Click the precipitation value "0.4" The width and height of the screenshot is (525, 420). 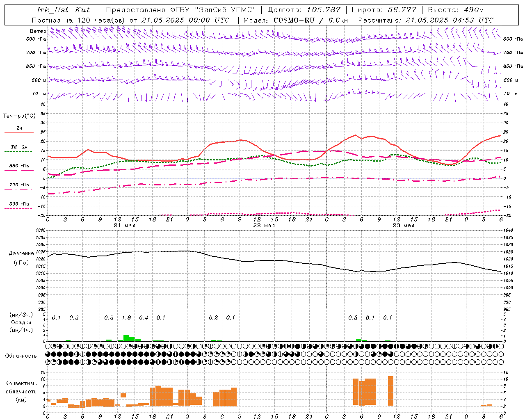coord(144,318)
